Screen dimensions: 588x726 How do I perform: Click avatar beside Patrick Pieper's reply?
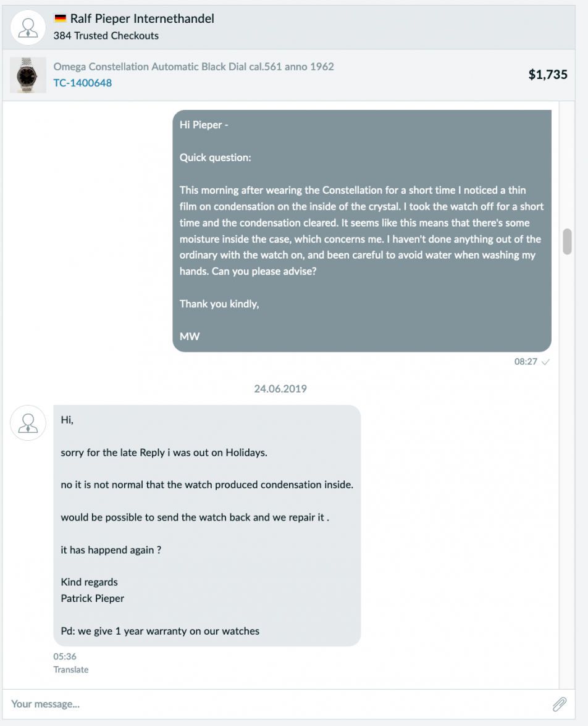[x=28, y=423]
